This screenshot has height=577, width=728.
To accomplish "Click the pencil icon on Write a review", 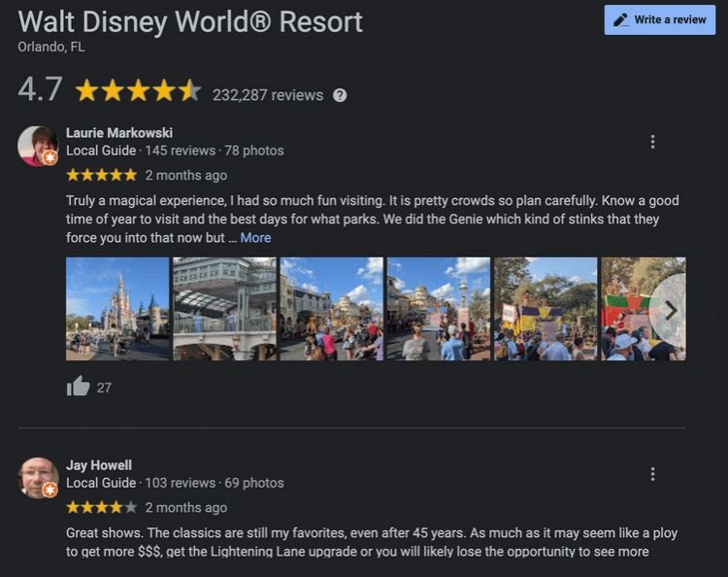I will click(x=621, y=20).
